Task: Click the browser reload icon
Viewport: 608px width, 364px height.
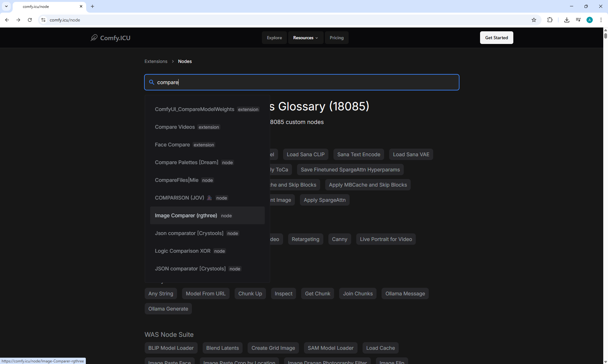Action: pos(30,20)
